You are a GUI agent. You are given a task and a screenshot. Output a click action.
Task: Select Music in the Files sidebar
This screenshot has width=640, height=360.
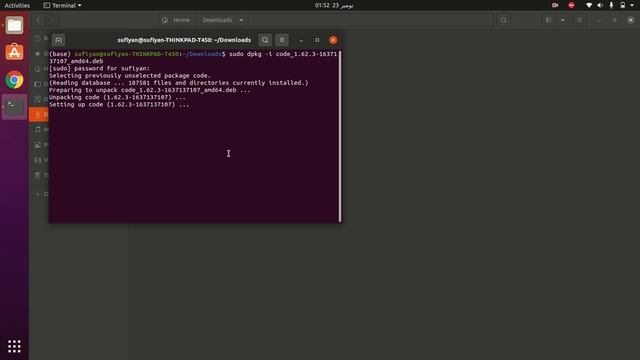40,130
